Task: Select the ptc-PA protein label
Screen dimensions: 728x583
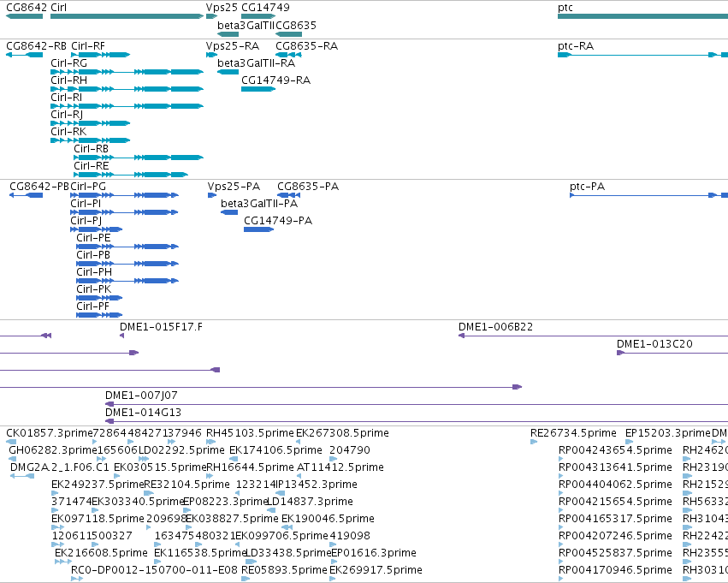Action: coord(588,187)
